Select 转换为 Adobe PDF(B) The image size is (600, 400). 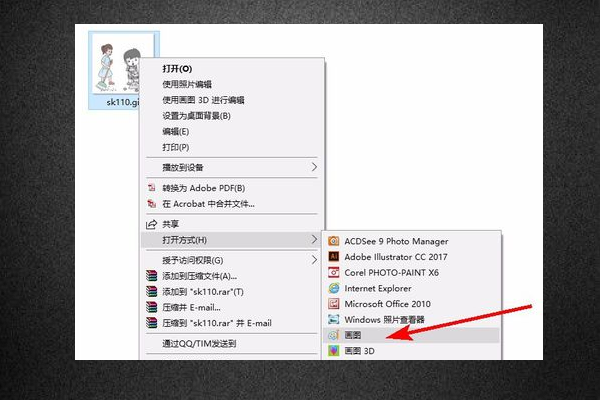pyautogui.click(x=204, y=188)
